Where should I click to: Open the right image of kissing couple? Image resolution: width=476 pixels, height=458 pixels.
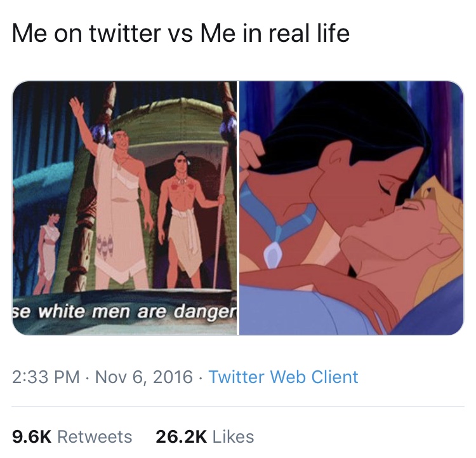(x=352, y=208)
